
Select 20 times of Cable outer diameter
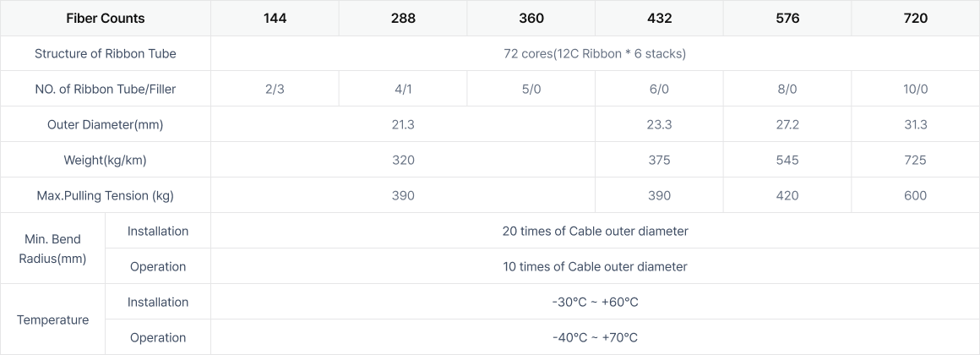coord(595,232)
